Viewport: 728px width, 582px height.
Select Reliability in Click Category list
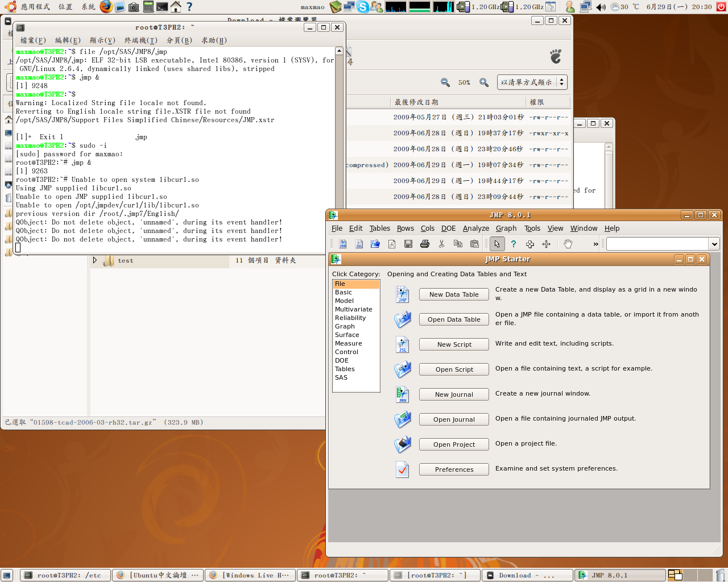click(356, 318)
